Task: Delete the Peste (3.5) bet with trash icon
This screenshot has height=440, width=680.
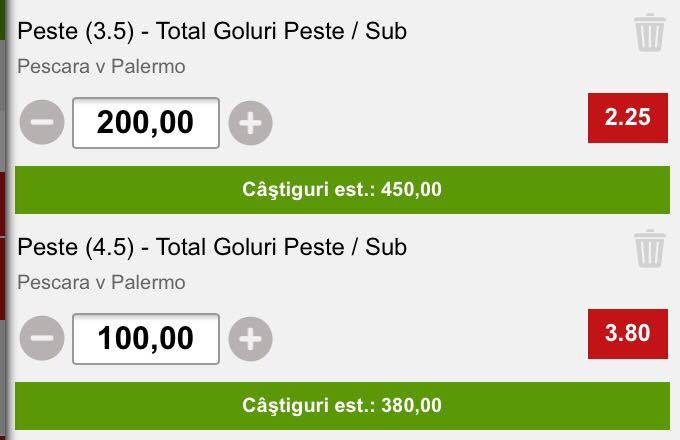Action: pos(649,33)
